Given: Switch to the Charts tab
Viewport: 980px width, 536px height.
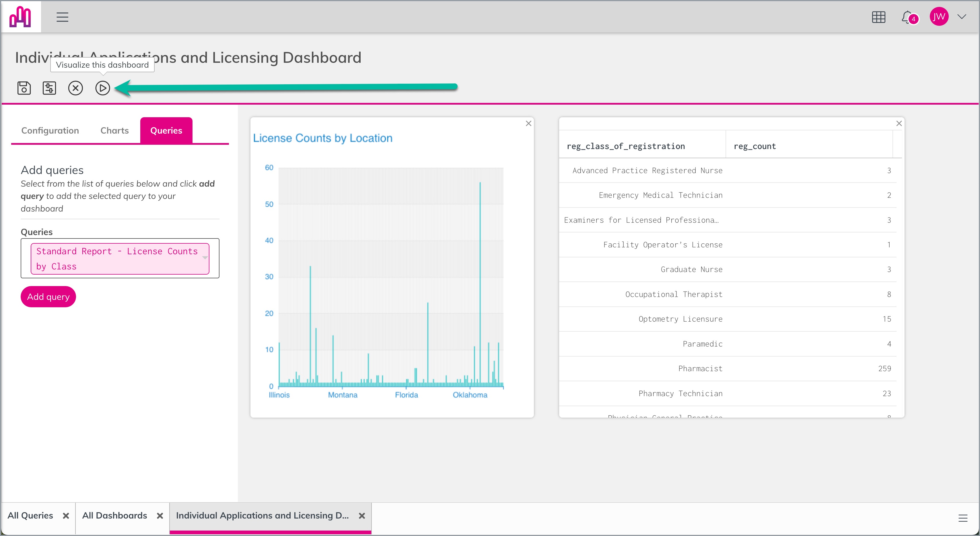Looking at the screenshot, I should tap(114, 130).
